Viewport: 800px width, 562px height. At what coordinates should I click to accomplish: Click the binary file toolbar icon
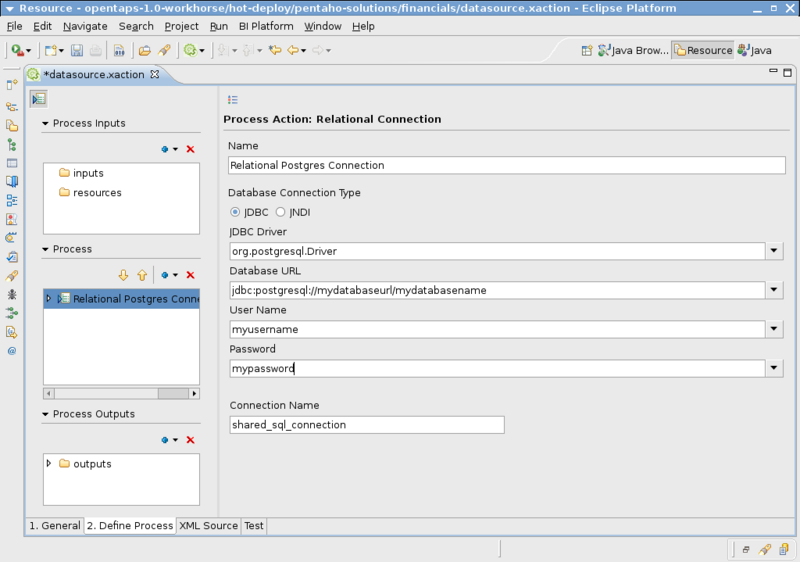click(x=119, y=50)
